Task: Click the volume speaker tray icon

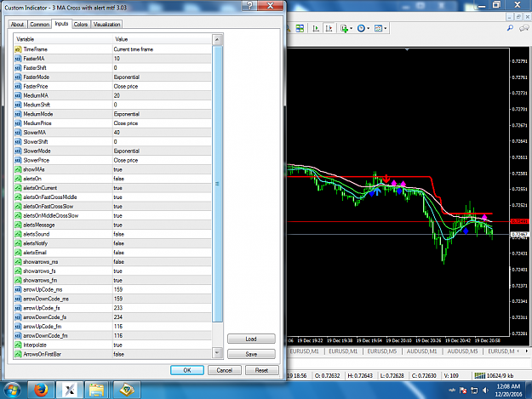Action: tap(485, 390)
